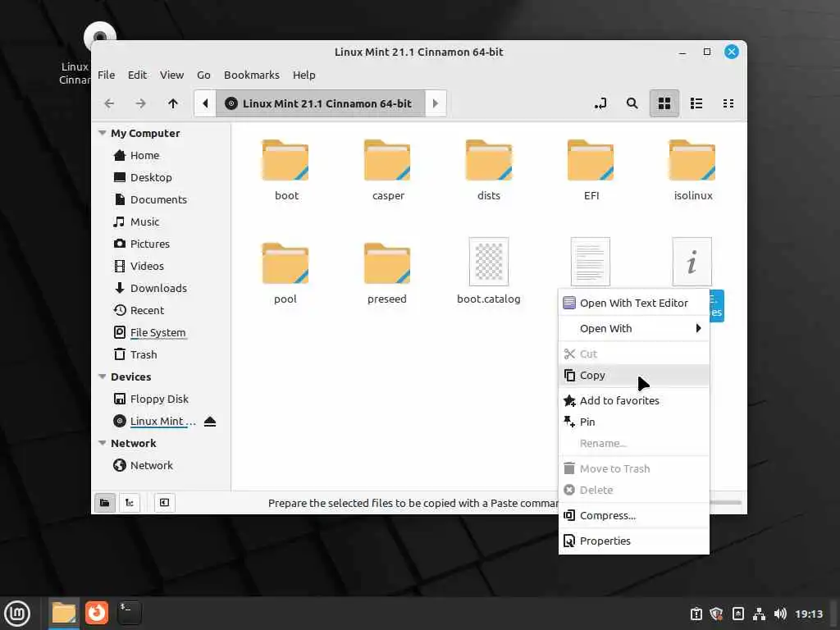The height and width of the screenshot is (630, 840).
Task: Select the boot.catalog file
Action: (x=489, y=271)
